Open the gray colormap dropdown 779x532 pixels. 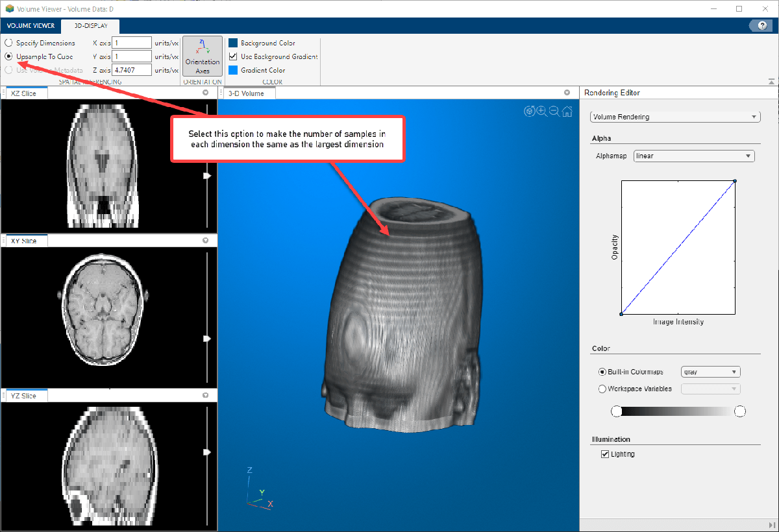coord(710,372)
